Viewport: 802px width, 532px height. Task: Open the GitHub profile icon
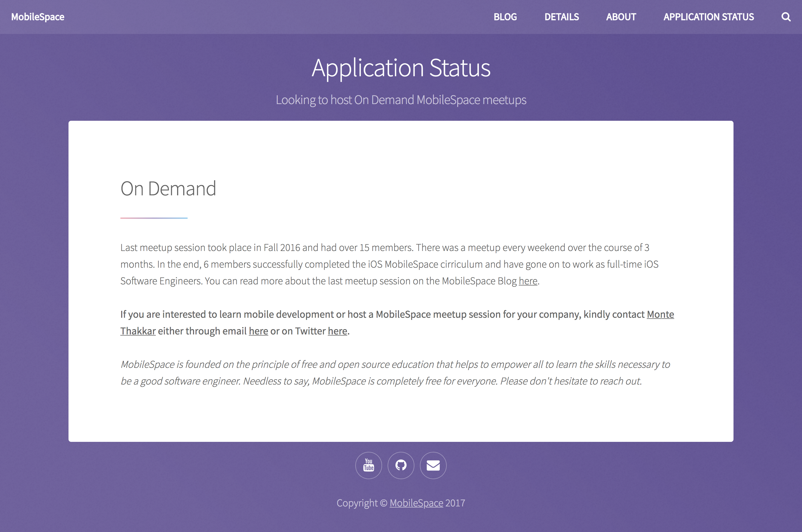click(x=401, y=465)
